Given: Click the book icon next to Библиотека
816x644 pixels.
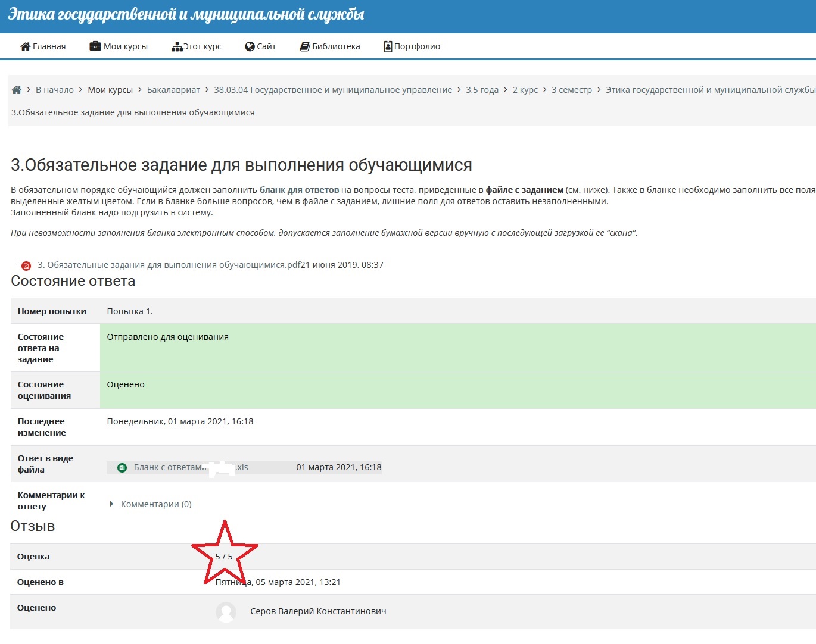Looking at the screenshot, I should tap(305, 46).
